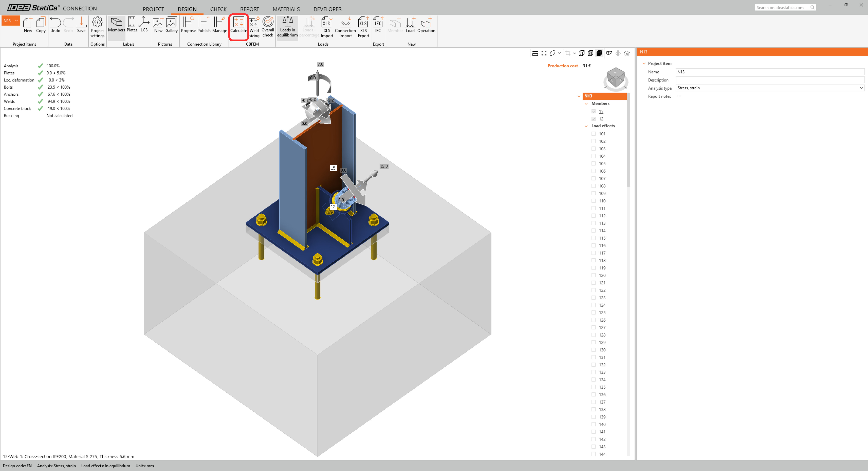The image size is (868, 471).
Task: Add report notes with plus button
Action: pos(679,96)
